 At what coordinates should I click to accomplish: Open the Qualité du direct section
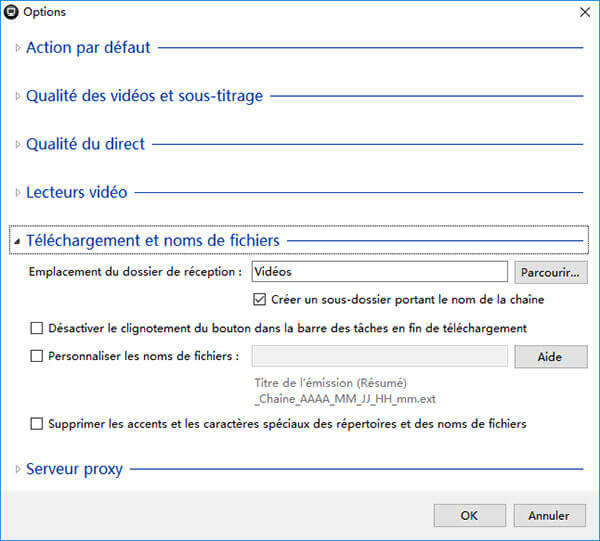coord(85,144)
